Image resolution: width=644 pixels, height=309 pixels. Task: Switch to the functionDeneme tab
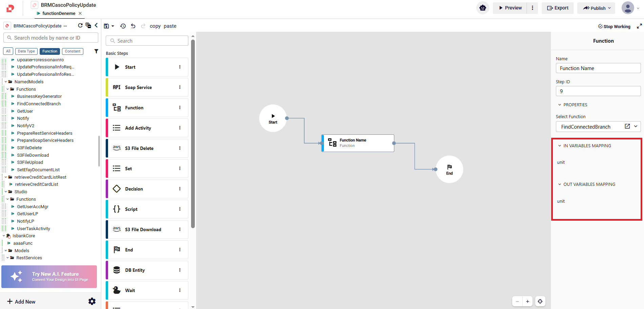click(x=59, y=13)
